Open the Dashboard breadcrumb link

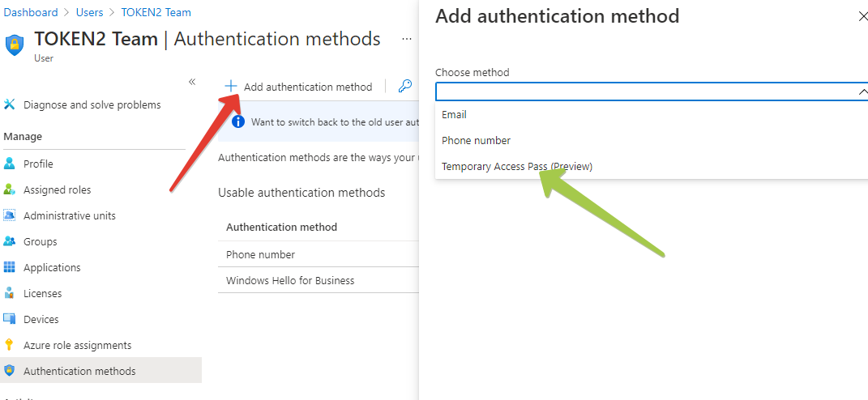pyautogui.click(x=31, y=12)
